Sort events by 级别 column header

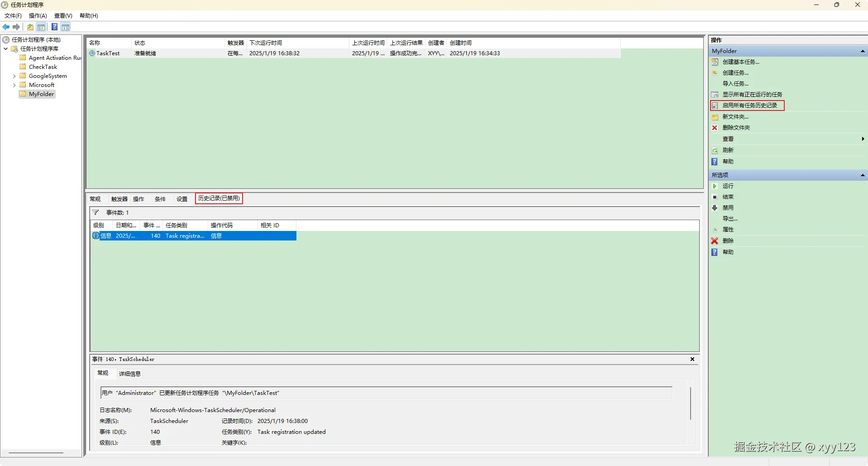point(102,226)
